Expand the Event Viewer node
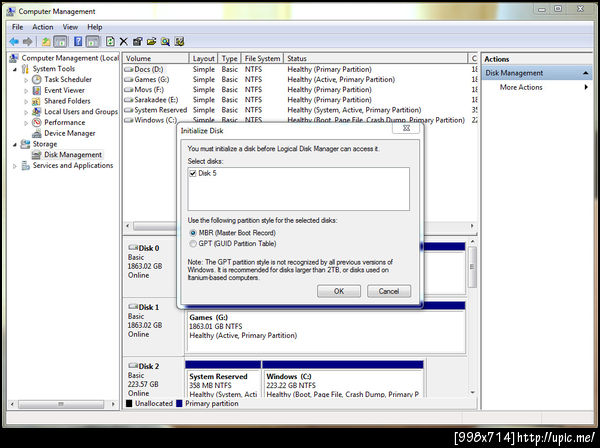Screen dimensions: 600x448 [x=26, y=91]
